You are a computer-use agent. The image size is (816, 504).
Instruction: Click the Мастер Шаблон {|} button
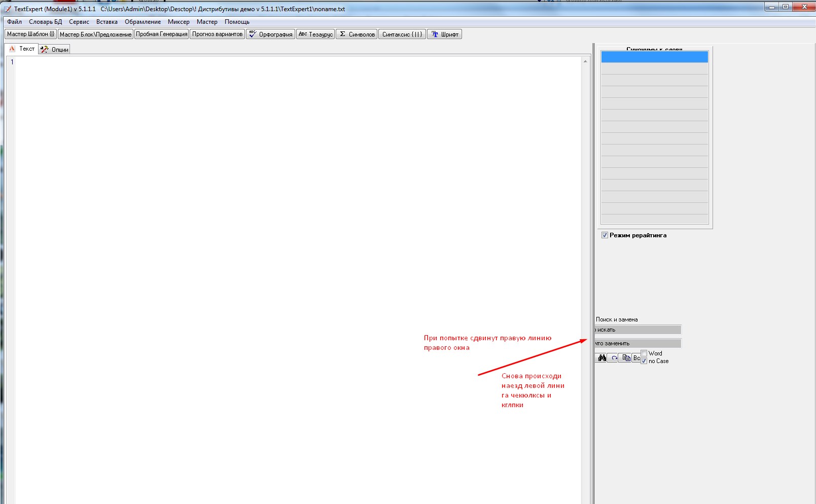(30, 34)
